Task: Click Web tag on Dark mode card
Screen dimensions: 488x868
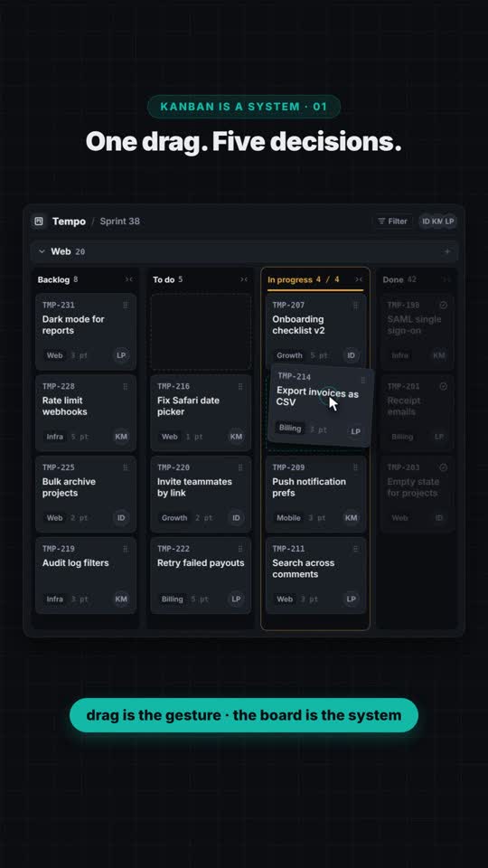Action: 54,355
